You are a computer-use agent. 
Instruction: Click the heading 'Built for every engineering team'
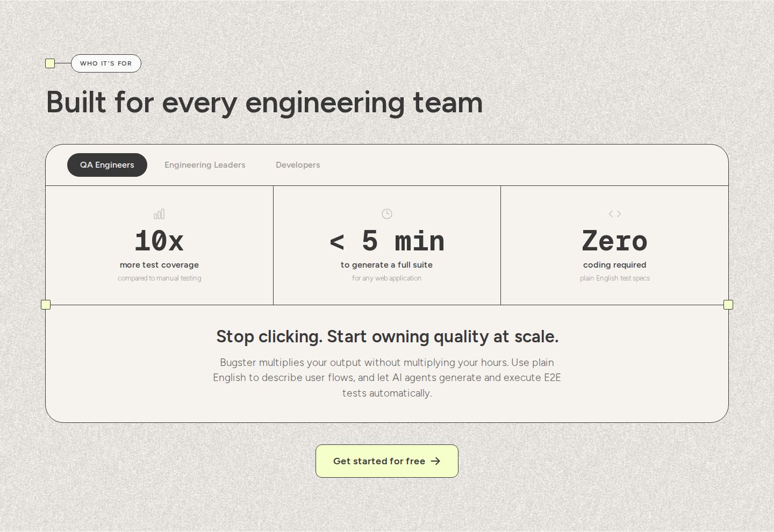click(x=264, y=103)
